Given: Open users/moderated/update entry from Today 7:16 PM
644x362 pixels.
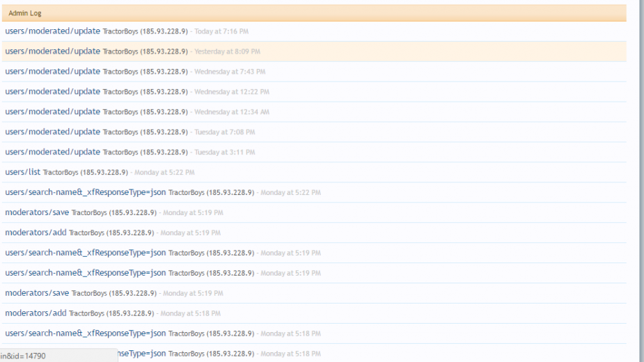Looking at the screenshot, I should coord(52,31).
